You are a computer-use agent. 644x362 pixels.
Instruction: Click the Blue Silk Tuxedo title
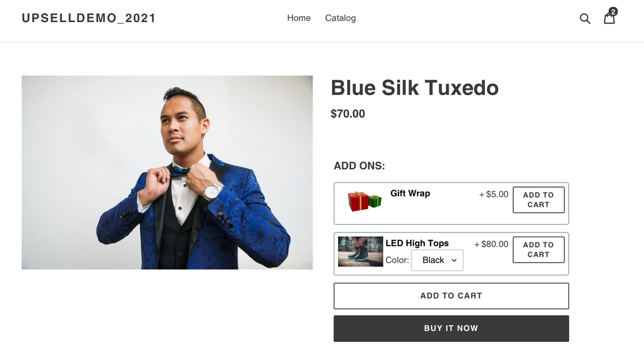coord(415,88)
